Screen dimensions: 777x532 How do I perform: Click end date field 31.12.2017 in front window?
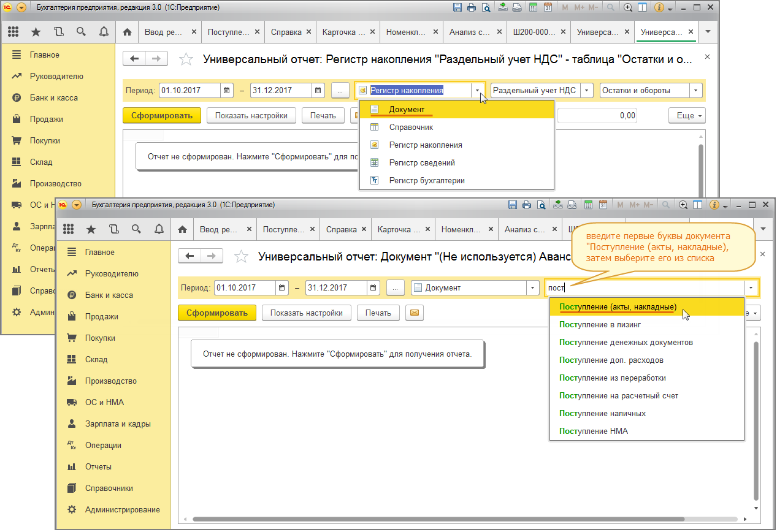click(336, 287)
